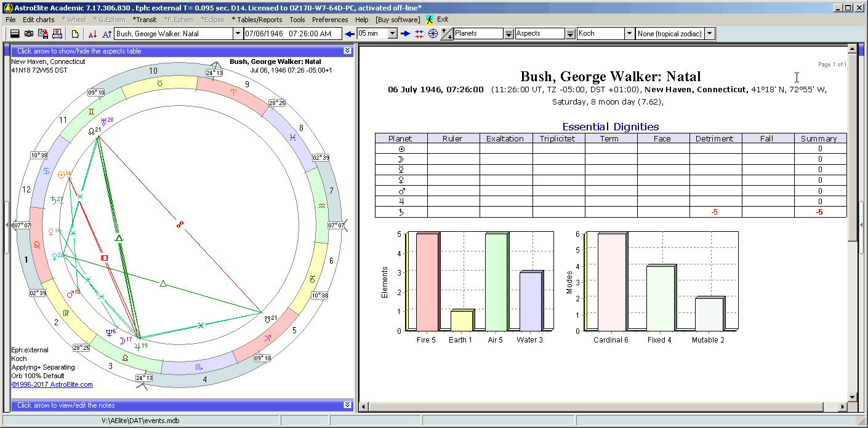Click the Pisces sign symbol on the wheel
868x428 pixels.
[293, 139]
